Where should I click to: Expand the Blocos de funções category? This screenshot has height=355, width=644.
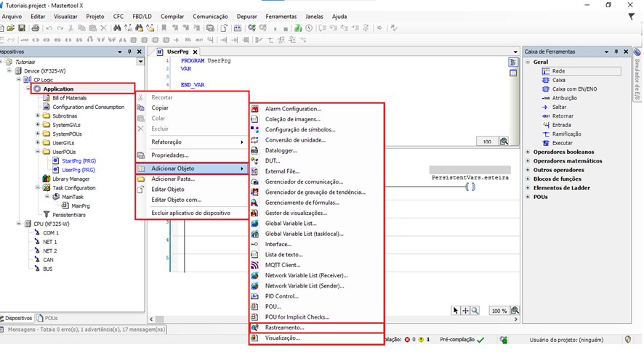[x=528, y=179]
